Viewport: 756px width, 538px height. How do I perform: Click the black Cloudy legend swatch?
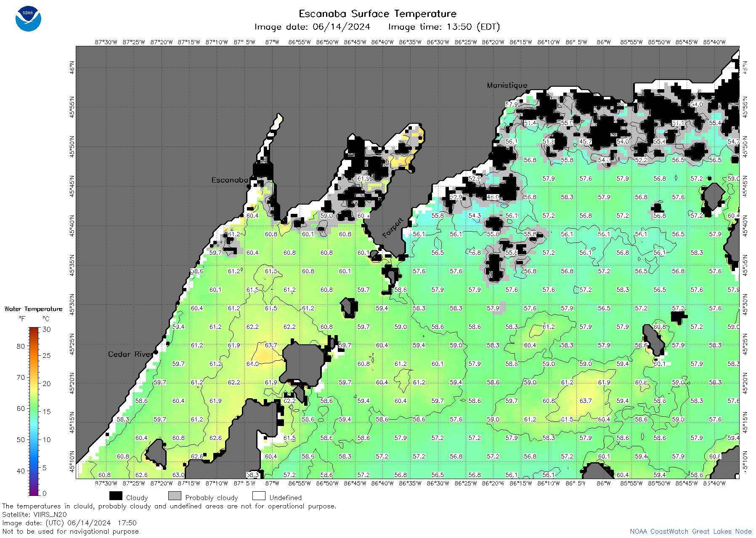116,496
